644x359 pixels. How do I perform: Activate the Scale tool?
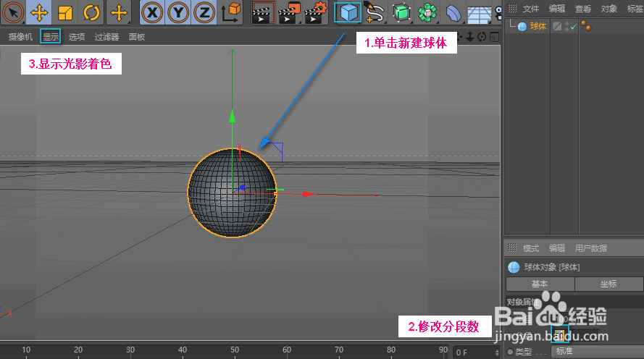(x=65, y=12)
